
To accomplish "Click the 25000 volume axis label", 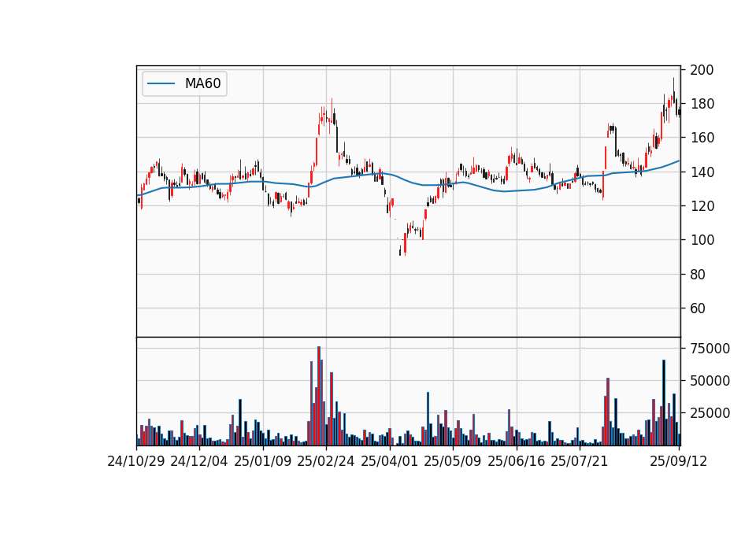I will (x=710, y=413).
